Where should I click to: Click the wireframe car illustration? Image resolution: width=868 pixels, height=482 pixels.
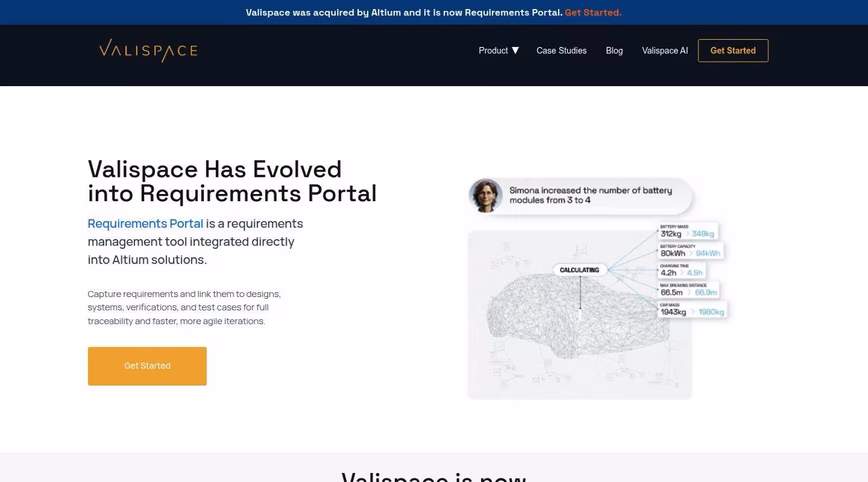tap(578, 315)
